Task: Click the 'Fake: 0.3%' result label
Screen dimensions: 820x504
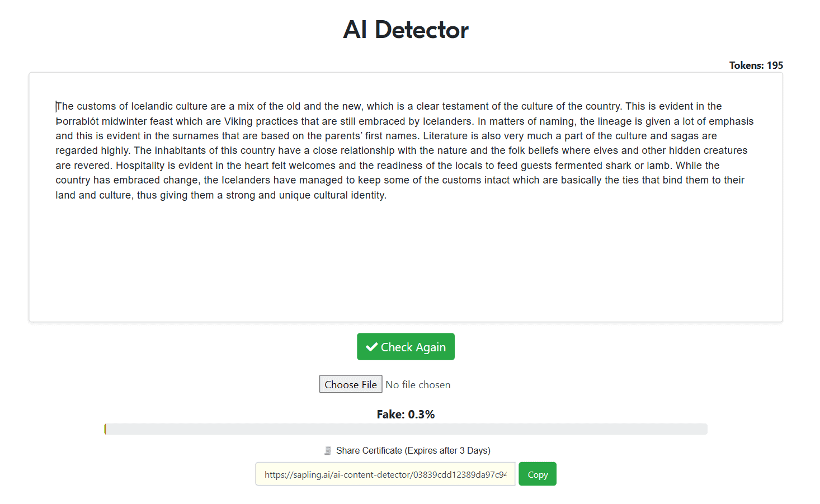Action: [x=406, y=414]
